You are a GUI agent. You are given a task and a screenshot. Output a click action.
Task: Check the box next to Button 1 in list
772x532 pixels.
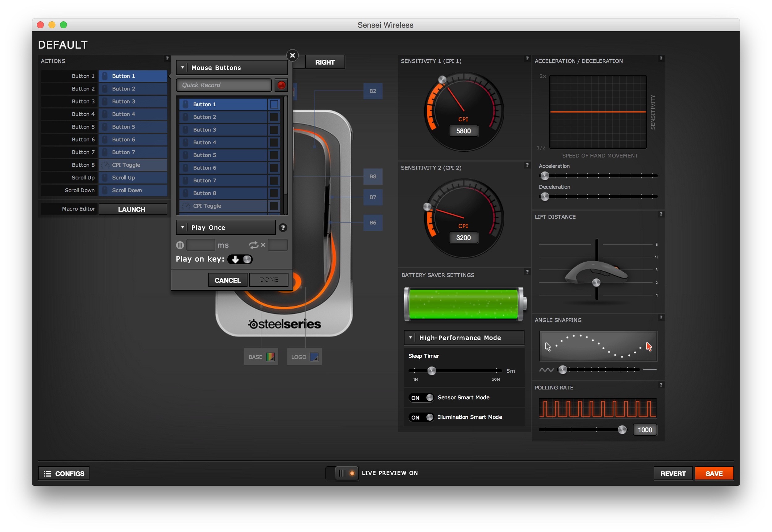(274, 104)
